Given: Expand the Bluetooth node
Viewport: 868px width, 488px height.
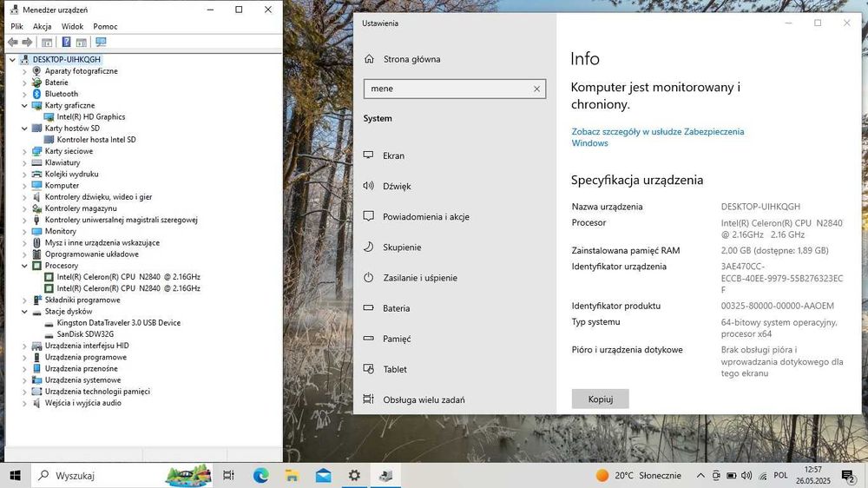Looking at the screenshot, I should [x=24, y=94].
